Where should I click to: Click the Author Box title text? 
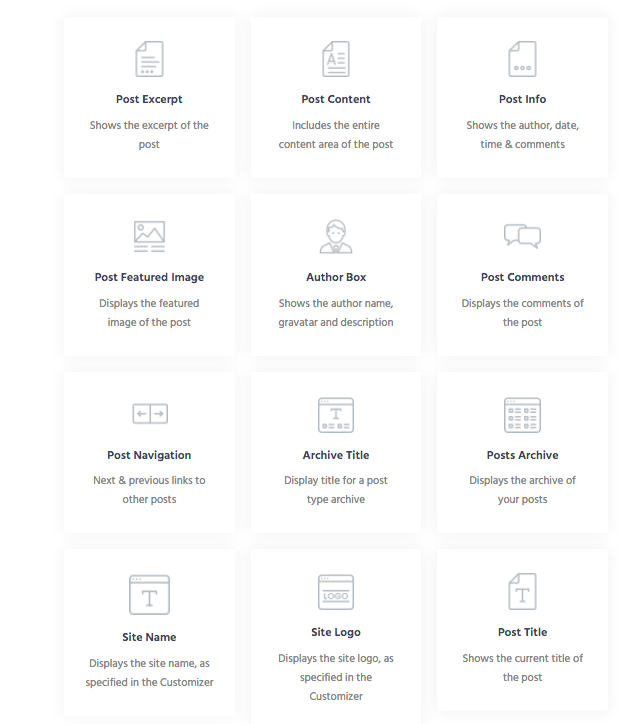[336, 278]
